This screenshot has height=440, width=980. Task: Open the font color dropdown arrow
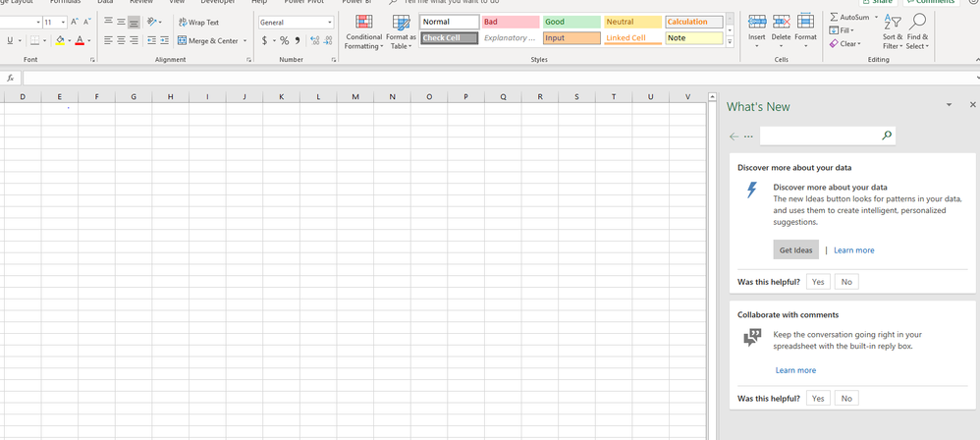(x=88, y=40)
